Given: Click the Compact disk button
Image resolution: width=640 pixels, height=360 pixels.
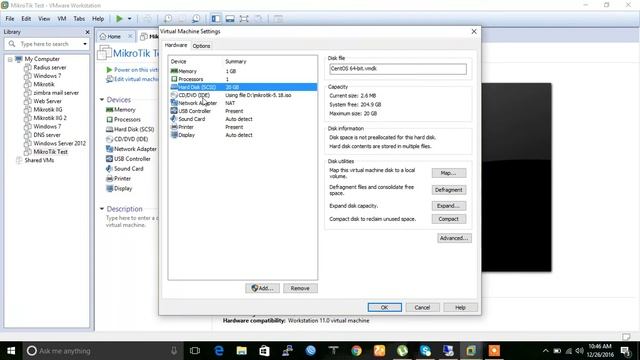Looking at the screenshot, I should 449,219.
